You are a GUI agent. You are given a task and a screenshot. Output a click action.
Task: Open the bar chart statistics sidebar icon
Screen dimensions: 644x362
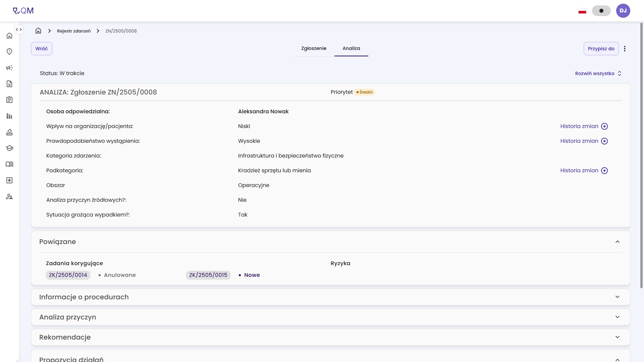(x=9, y=116)
